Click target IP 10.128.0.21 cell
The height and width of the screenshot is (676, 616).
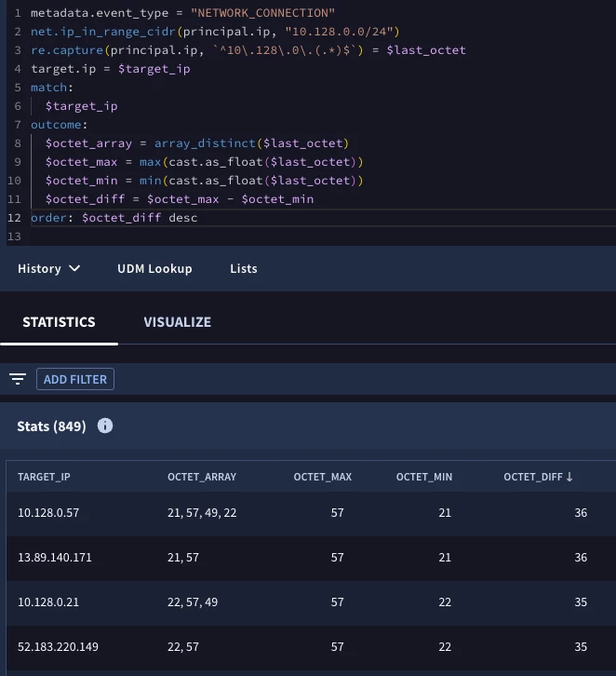point(48,602)
